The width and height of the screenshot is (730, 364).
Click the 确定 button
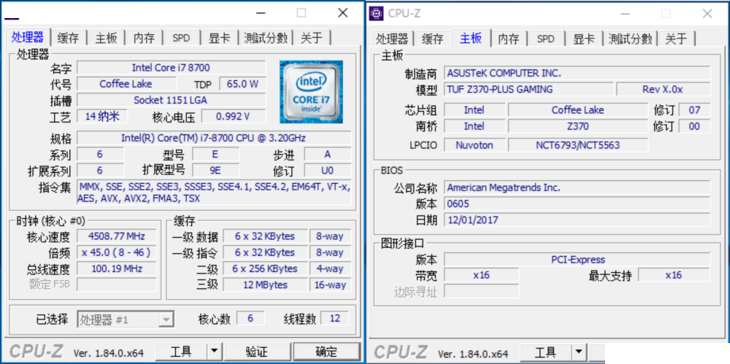[x=326, y=351]
